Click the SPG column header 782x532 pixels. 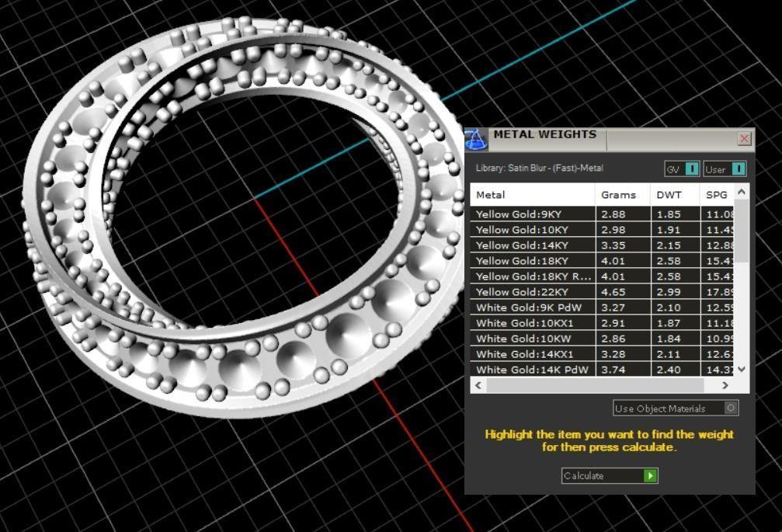click(x=717, y=195)
